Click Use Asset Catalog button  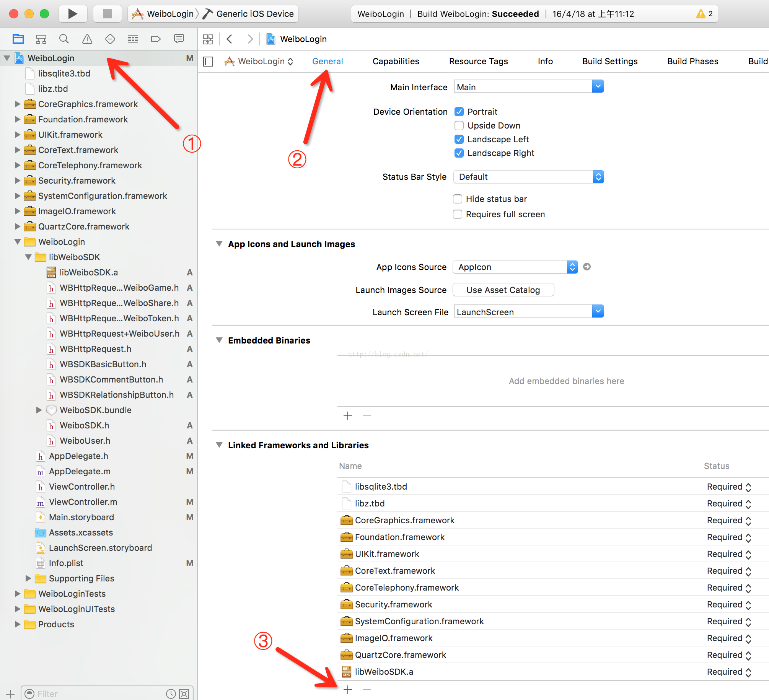coord(503,290)
